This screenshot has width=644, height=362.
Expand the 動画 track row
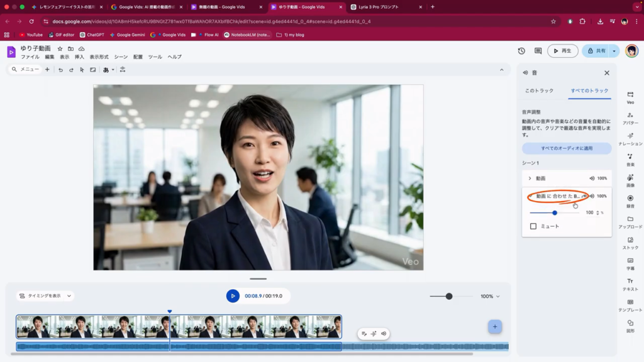tap(530, 178)
